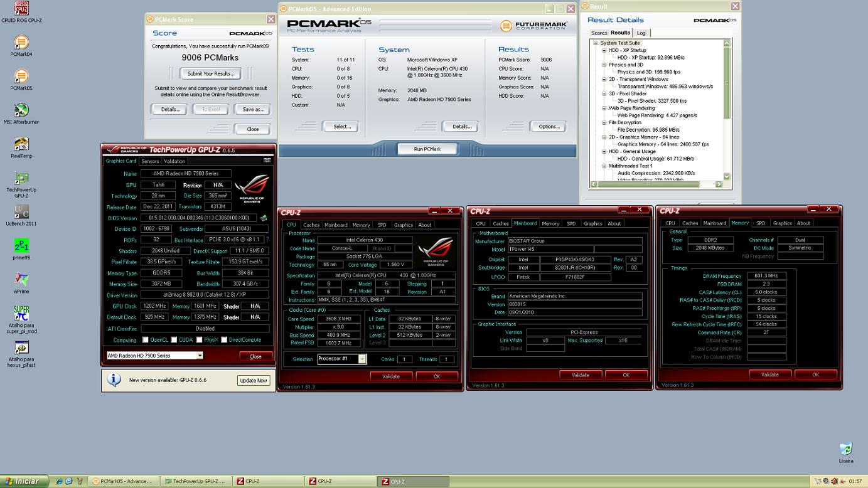This screenshot has height=488, width=868.
Task: Click the Submit Your Results button
Action: [211, 73]
